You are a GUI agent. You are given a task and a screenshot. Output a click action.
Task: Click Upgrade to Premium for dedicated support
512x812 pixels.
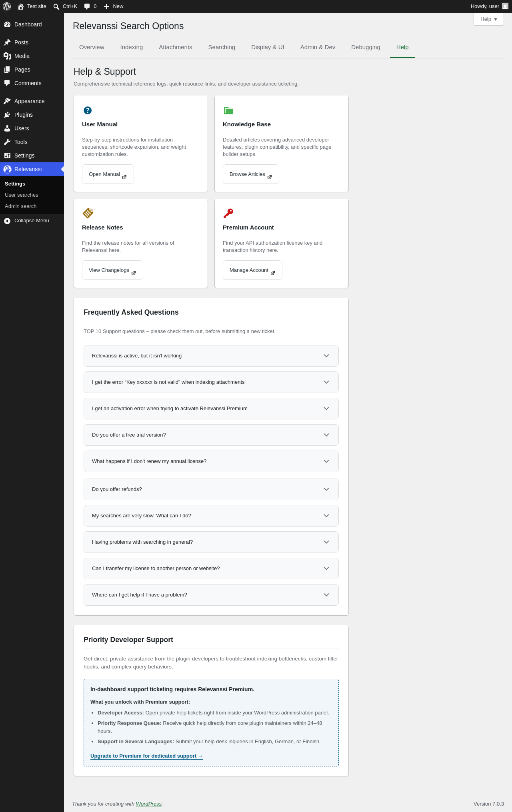(x=147, y=756)
